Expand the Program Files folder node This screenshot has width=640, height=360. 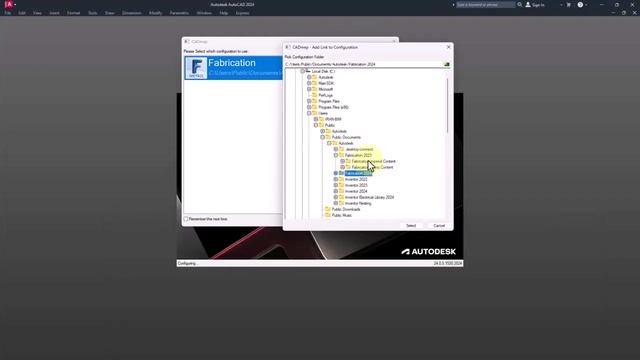[309, 101]
